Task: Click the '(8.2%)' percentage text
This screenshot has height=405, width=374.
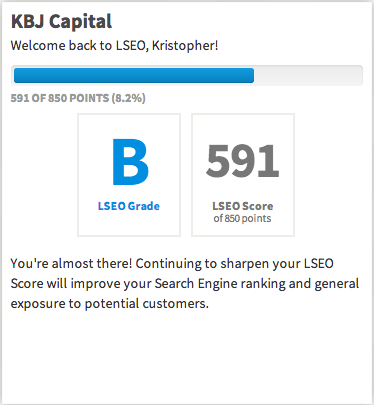Action: pos(129,98)
